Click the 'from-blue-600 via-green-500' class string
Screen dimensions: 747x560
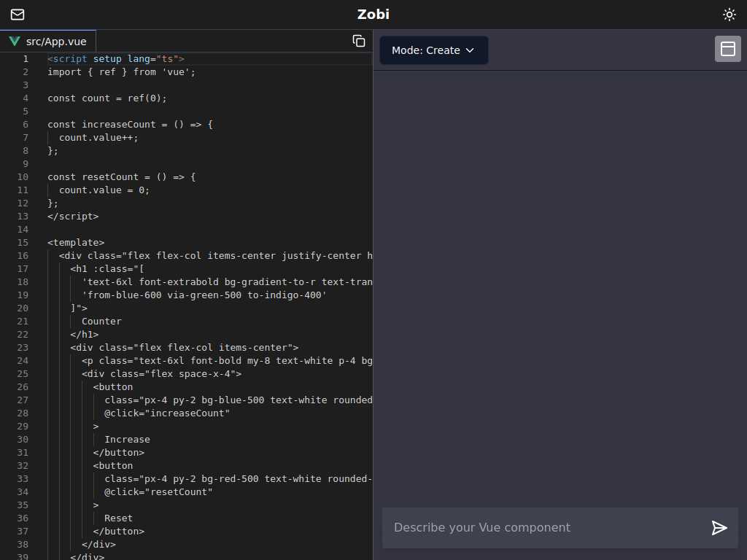(x=204, y=295)
